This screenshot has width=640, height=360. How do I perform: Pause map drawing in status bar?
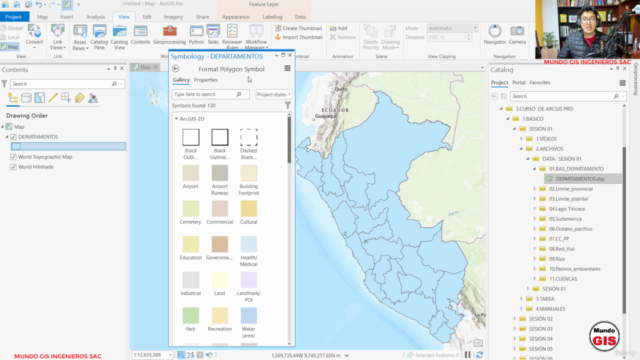click(468, 355)
